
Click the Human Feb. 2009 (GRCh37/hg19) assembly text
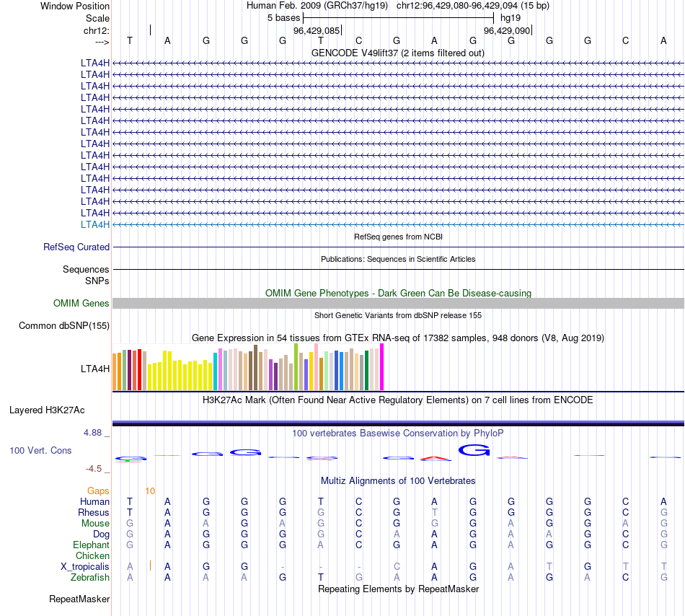318,6
